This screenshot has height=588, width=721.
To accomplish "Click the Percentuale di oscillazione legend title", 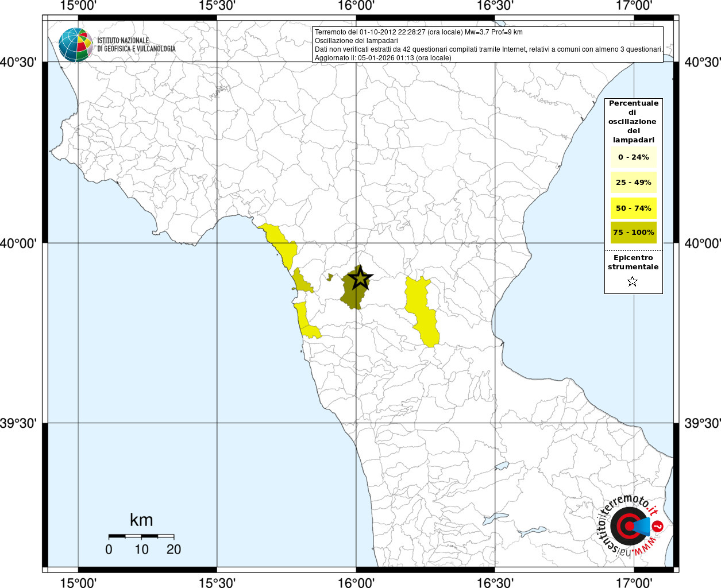I will pos(633,121).
